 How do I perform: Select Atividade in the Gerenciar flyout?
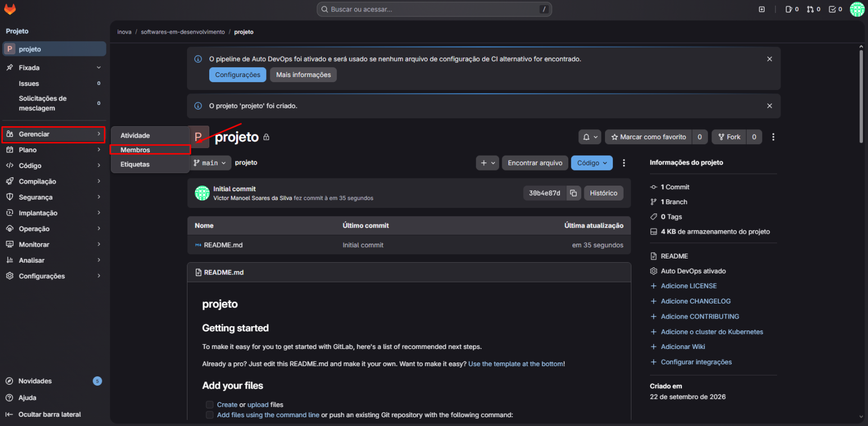[x=150, y=135]
